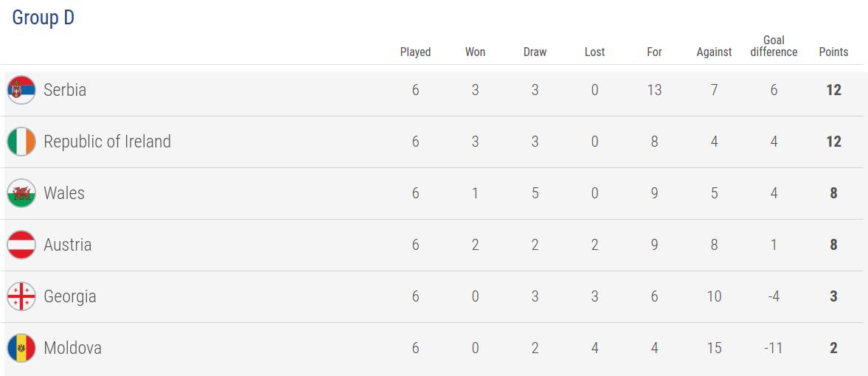
Task: Click the Played column header
Action: point(415,52)
